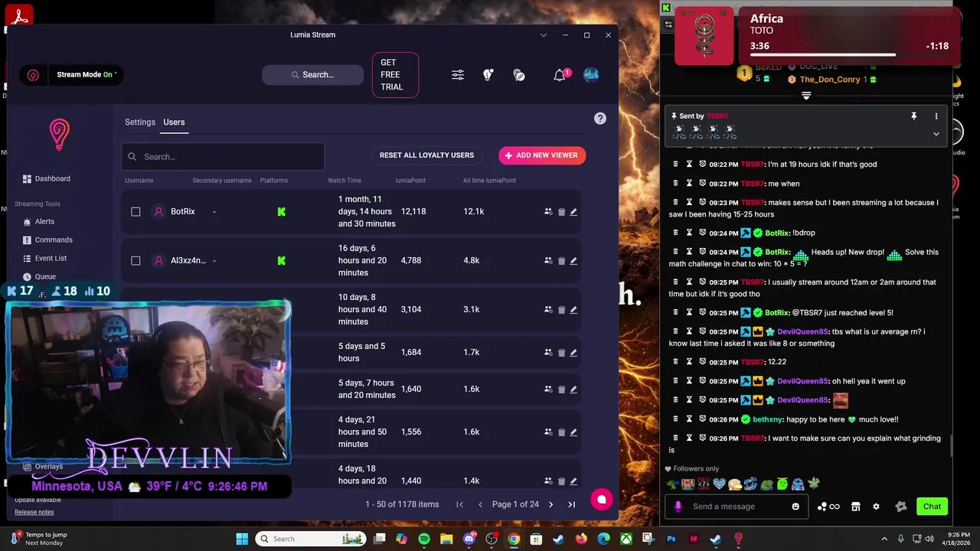Click the pencil icon on the 3,104 points row
Image resolution: width=980 pixels, height=551 pixels.
(573, 310)
